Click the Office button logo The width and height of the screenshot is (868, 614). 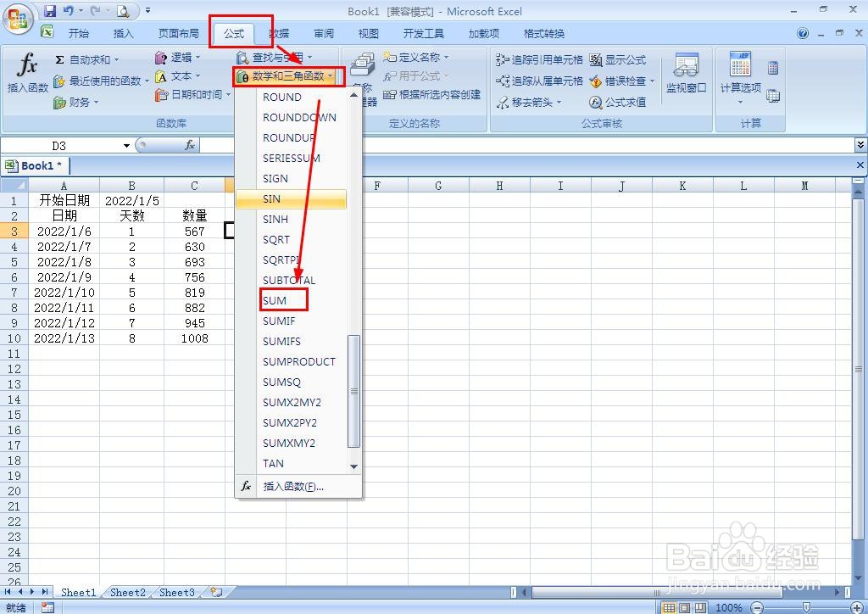(18, 20)
